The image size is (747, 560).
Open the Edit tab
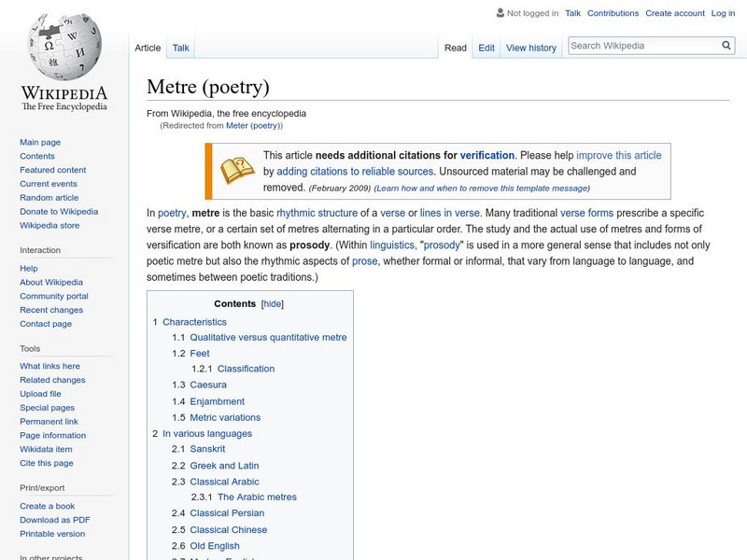click(x=486, y=48)
